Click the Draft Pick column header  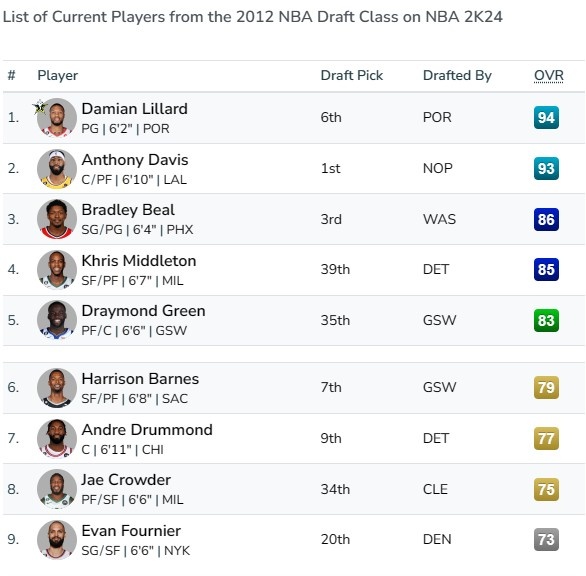[x=352, y=76]
